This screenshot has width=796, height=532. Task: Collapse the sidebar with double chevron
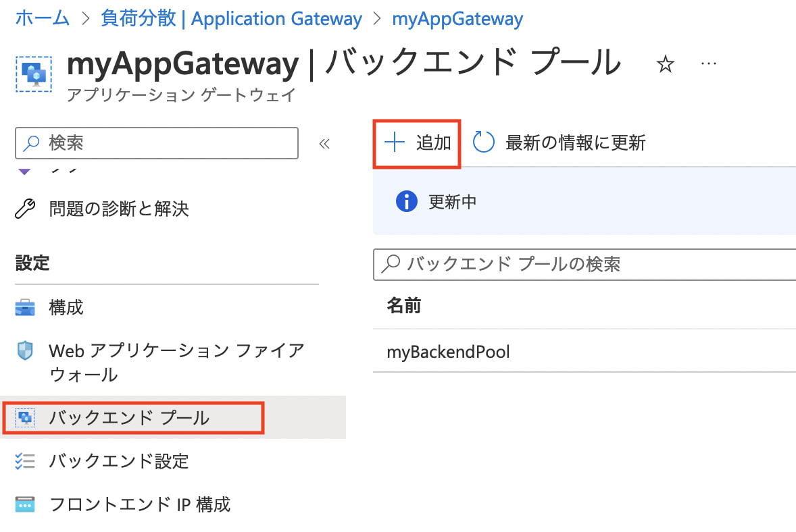(x=324, y=144)
